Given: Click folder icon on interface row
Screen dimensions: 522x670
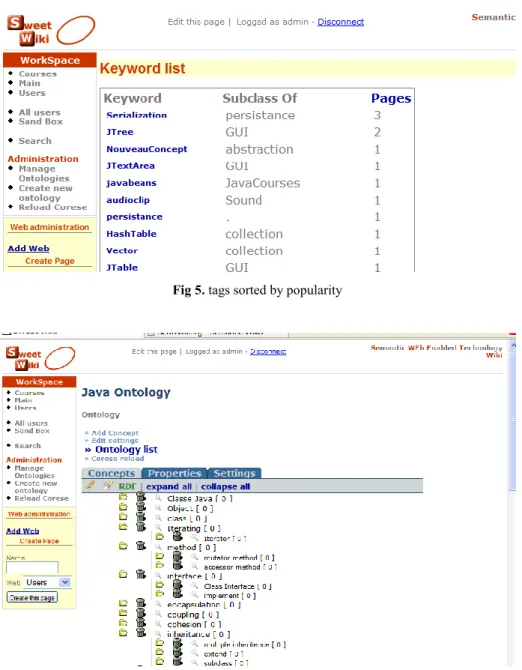Looking at the screenshot, I should (x=123, y=574).
